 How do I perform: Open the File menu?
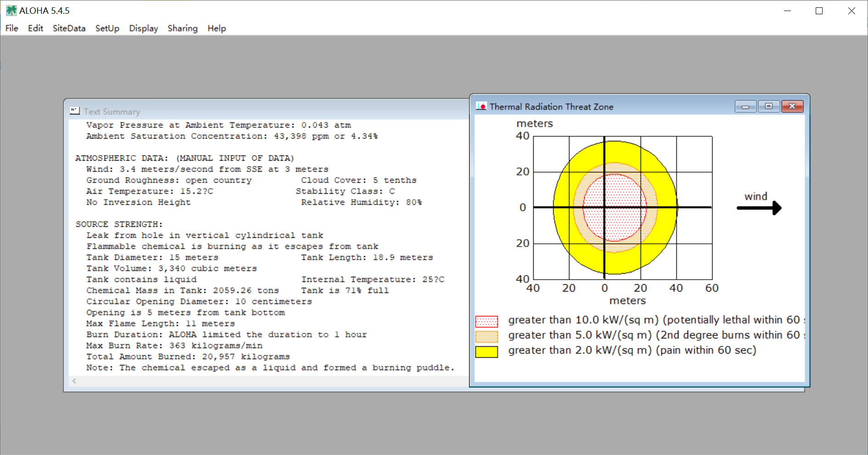click(12, 28)
